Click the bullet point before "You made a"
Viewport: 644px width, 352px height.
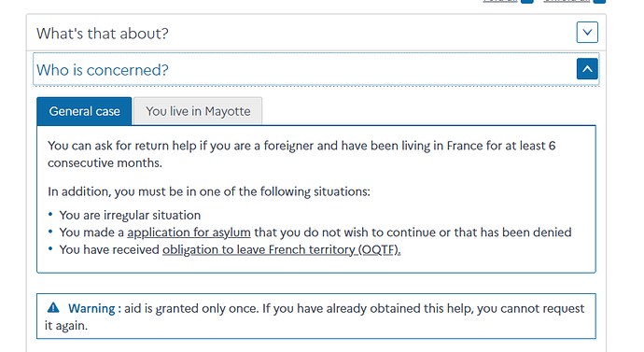(x=50, y=232)
